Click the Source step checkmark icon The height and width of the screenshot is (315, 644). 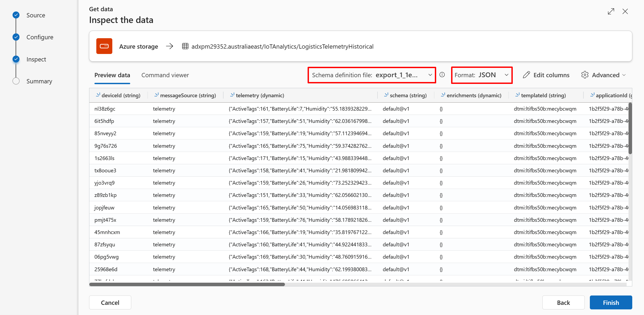(16, 14)
